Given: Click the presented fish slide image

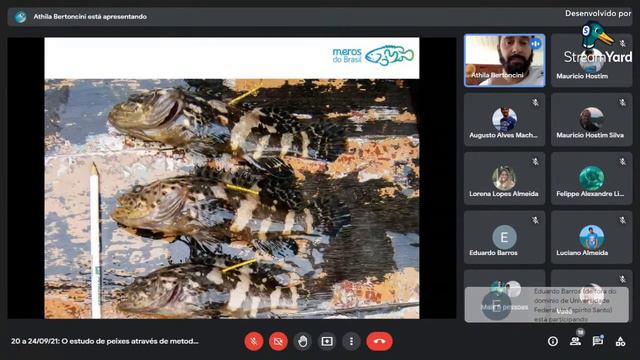Looking at the screenshot, I should (x=232, y=198).
